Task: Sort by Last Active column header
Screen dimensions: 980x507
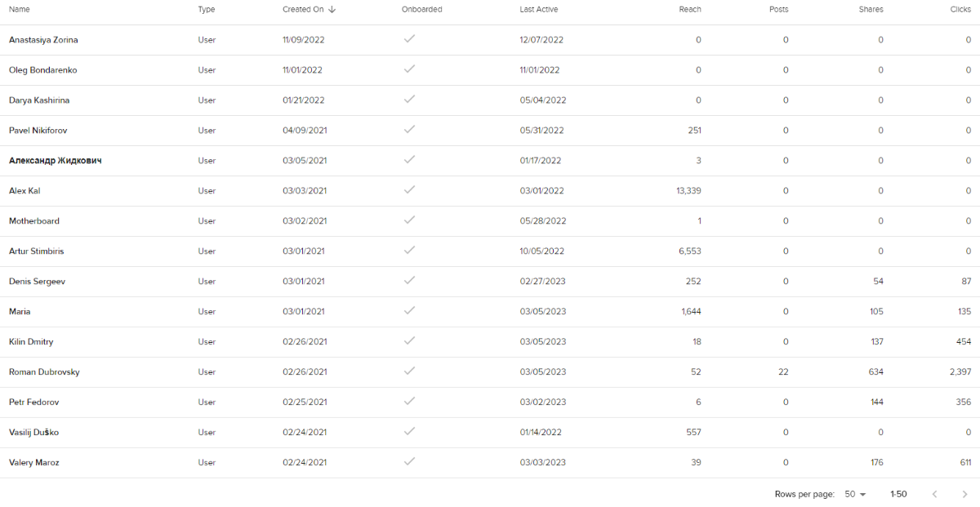Action: click(x=538, y=10)
